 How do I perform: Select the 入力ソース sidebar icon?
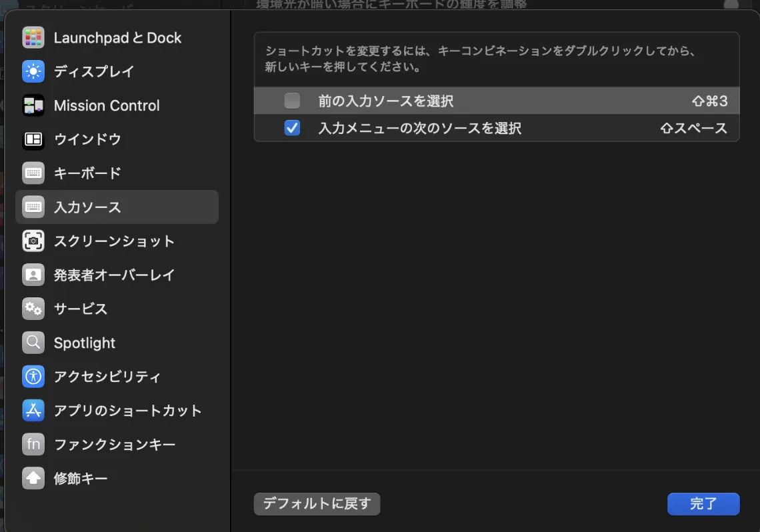(32, 207)
